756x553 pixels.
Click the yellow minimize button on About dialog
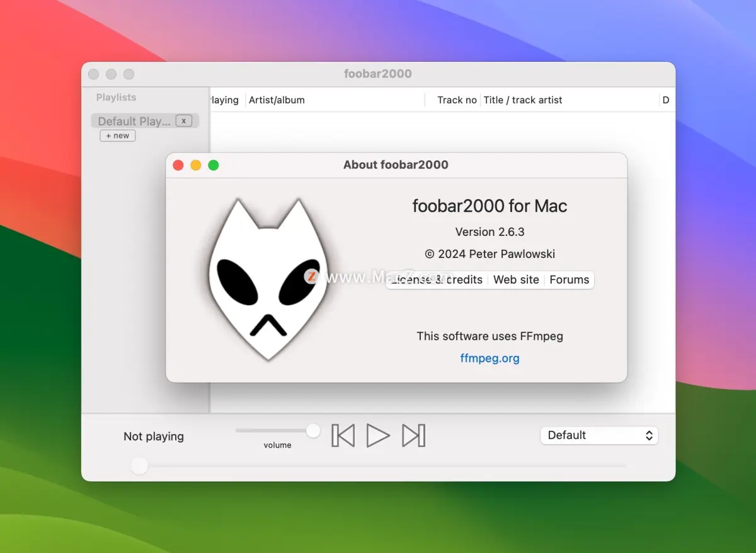point(196,165)
